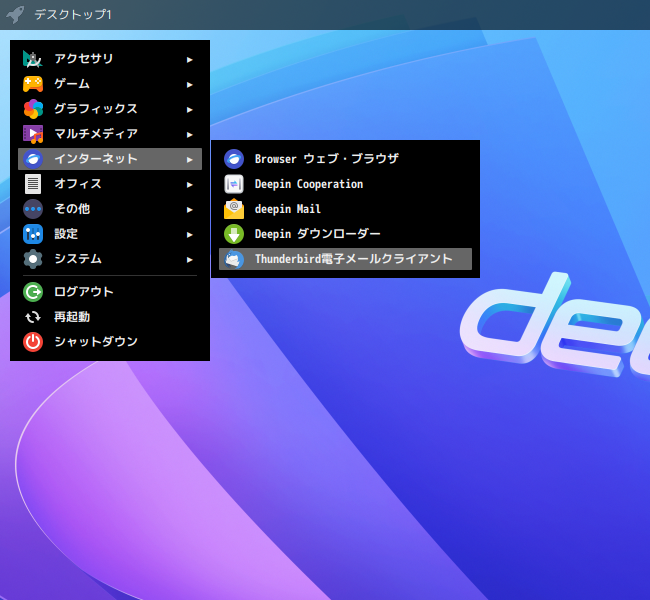This screenshot has height=600, width=650.
Task: Expand the 設定 submenu arrow
Action: [x=189, y=235]
